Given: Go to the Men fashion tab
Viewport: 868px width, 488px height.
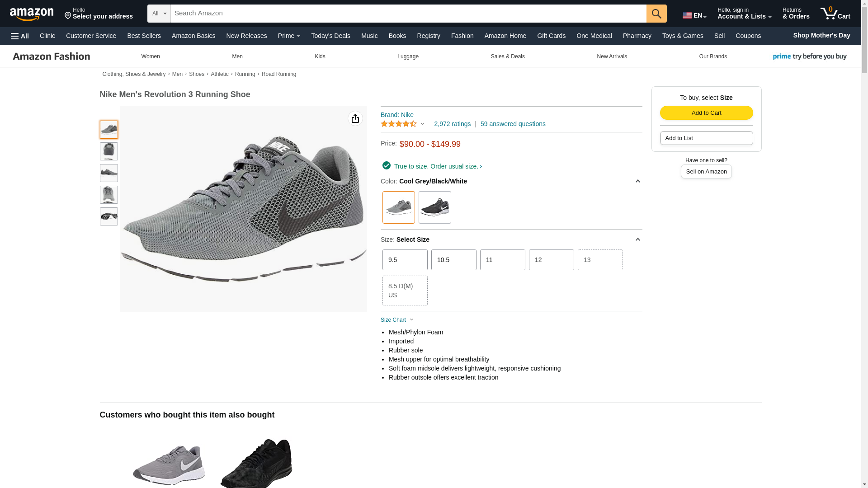Looking at the screenshot, I should (x=237, y=56).
